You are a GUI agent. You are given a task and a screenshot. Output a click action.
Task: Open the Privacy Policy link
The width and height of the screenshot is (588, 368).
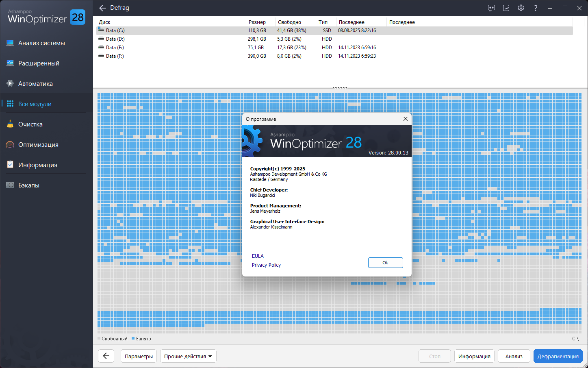[266, 265]
